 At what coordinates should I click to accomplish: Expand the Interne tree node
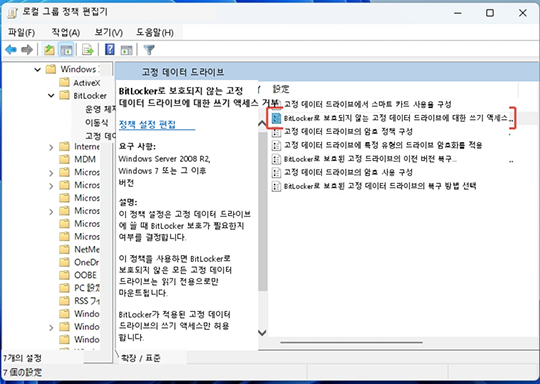click(51, 147)
